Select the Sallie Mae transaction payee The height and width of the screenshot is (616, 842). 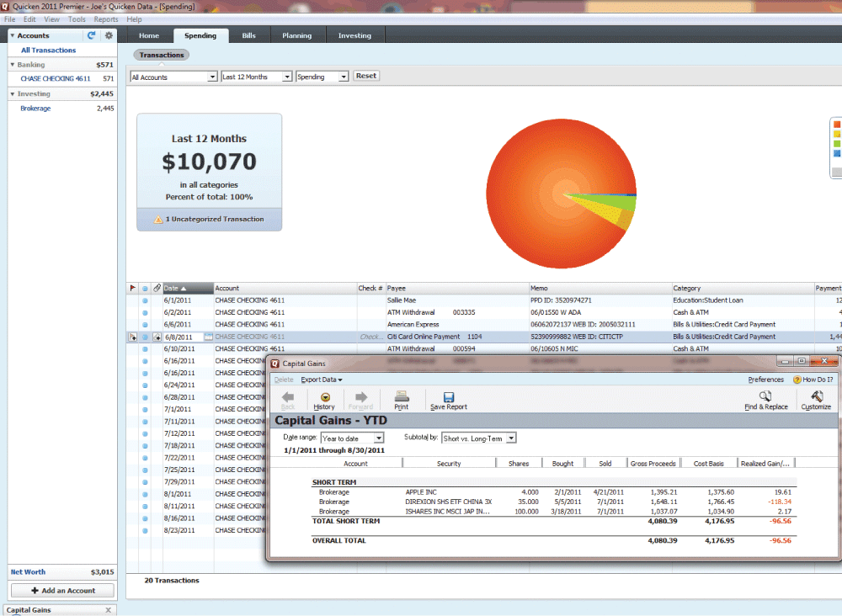tap(402, 300)
